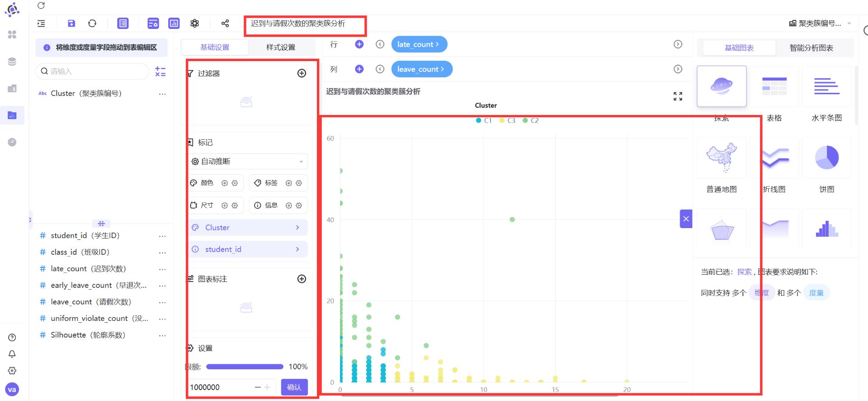Image resolution: width=868 pixels, height=401 pixels.
Task: Adjust the row limit slider
Action: click(x=245, y=367)
